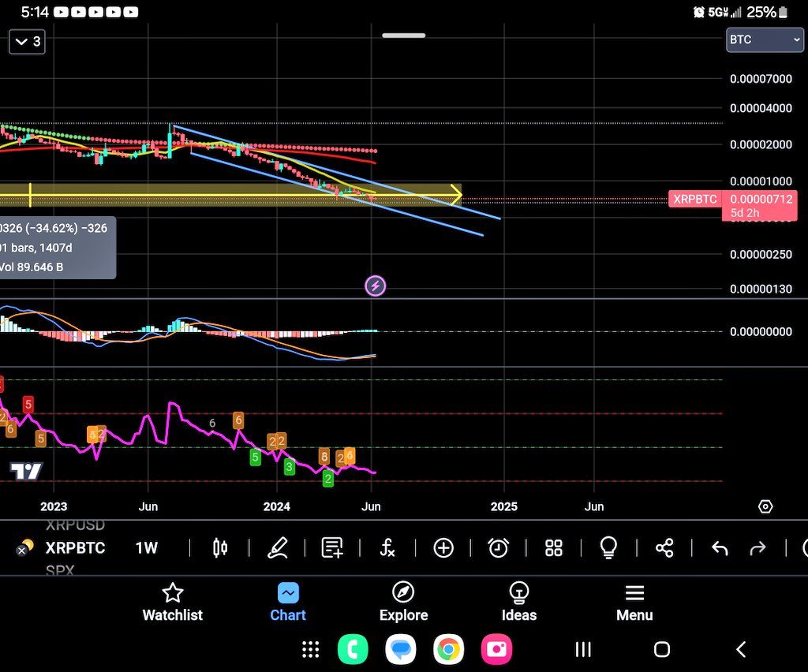Open the indicators fx menu

(387, 547)
